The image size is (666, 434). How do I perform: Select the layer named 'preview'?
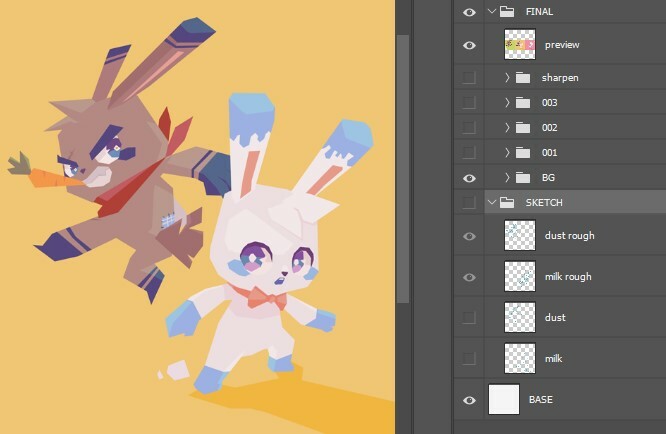[562, 45]
